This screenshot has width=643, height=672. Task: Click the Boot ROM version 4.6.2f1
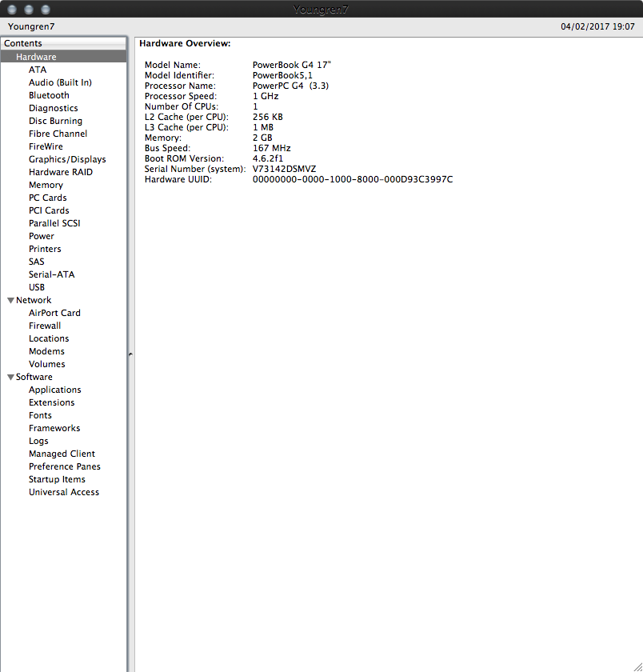267,158
